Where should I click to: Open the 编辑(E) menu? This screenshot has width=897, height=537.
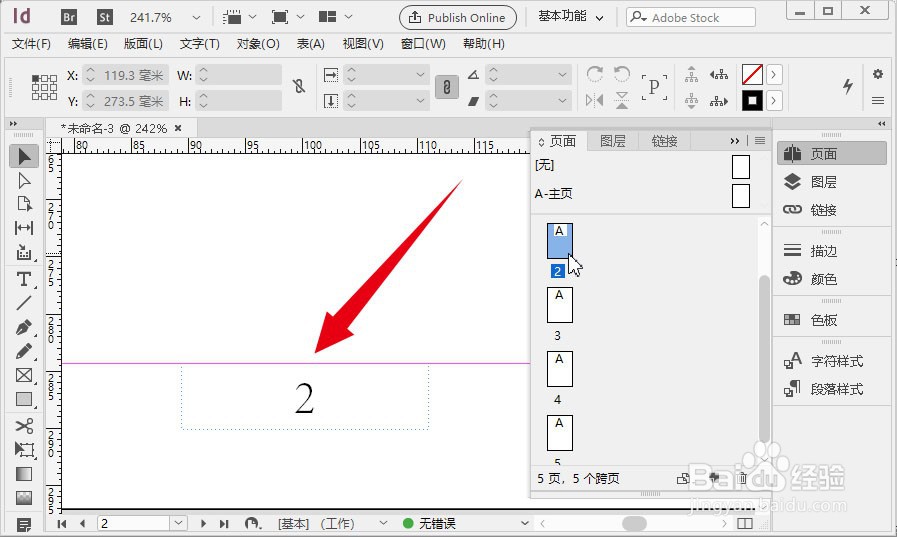[x=88, y=44]
